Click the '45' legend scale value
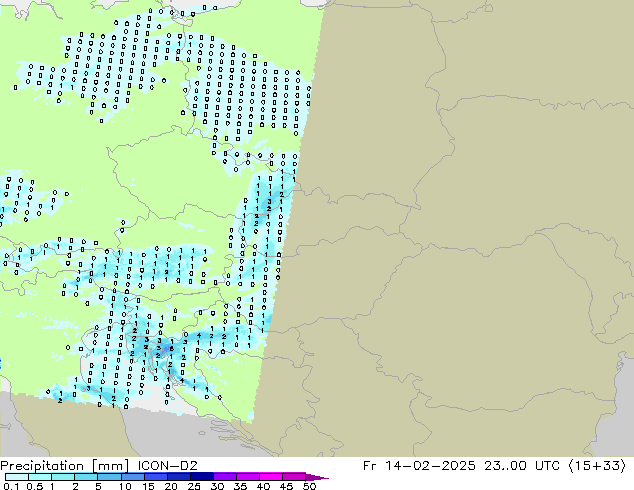 286,486
